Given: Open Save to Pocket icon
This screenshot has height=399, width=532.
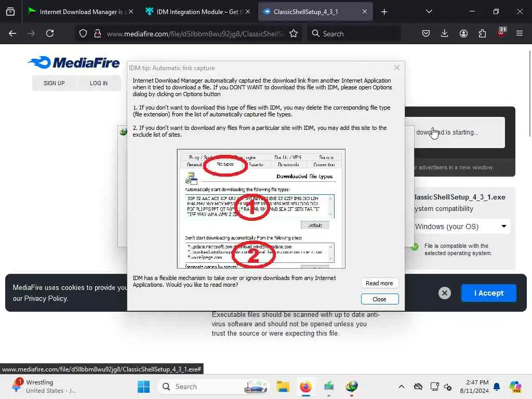Looking at the screenshot, I should click(426, 33).
